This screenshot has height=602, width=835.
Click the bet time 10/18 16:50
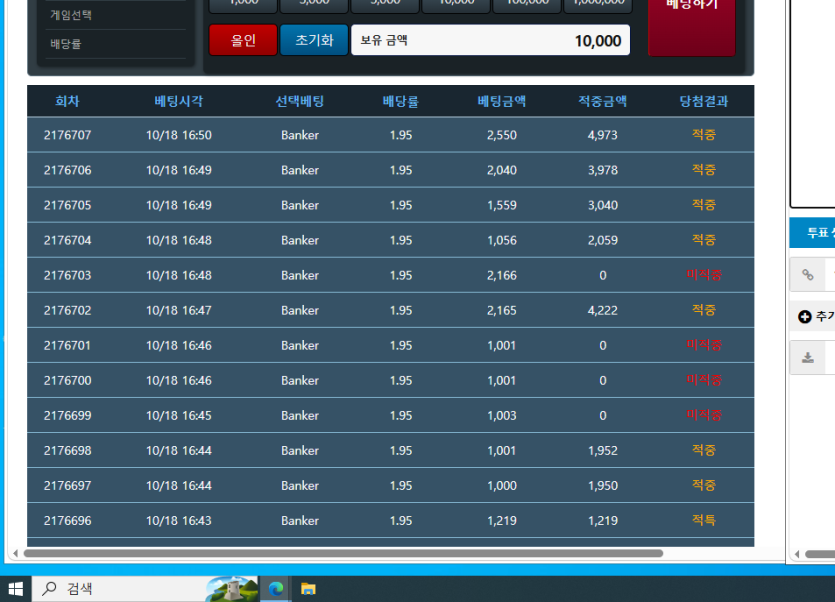[x=179, y=135]
